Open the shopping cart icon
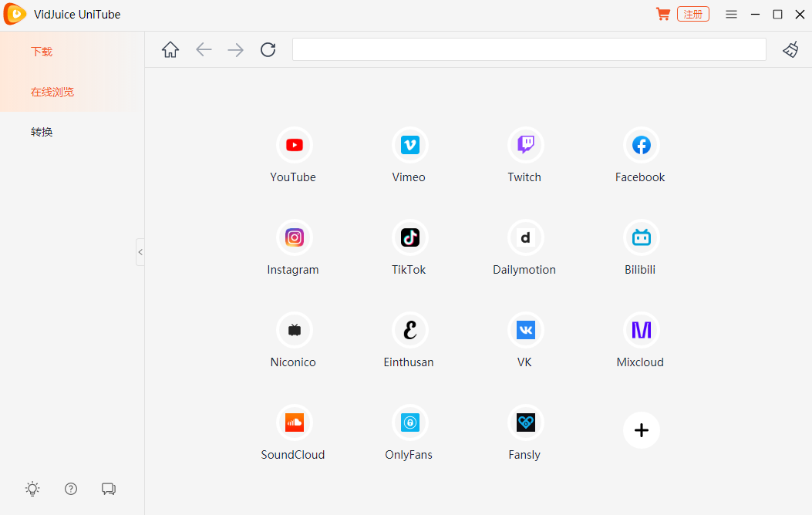The width and height of the screenshot is (812, 515). [662, 14]
